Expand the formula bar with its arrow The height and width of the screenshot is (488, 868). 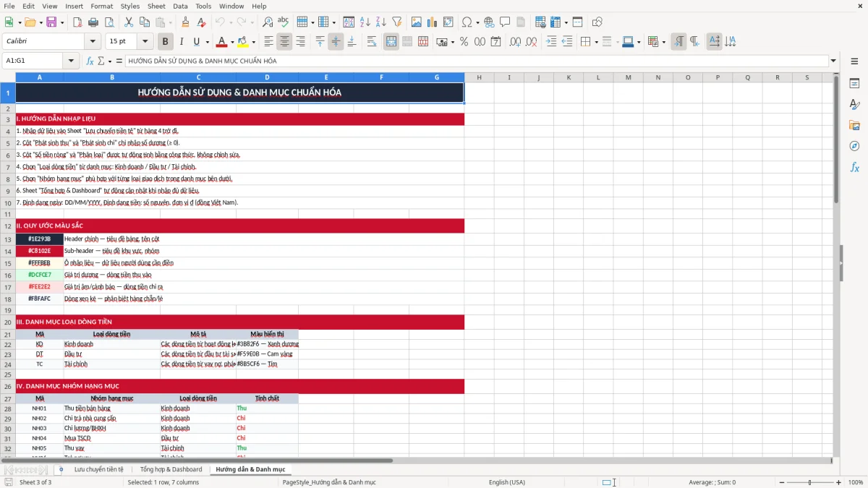coord(833,61)
